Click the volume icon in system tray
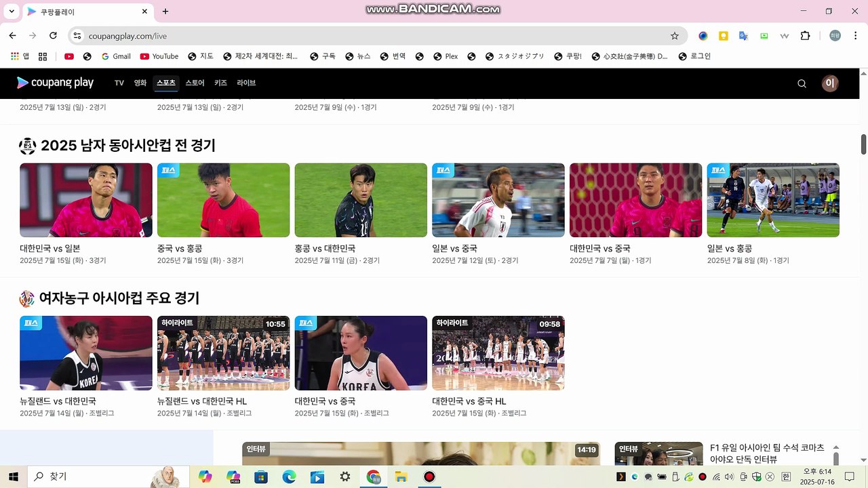The image size is (868, 488). 729,476
